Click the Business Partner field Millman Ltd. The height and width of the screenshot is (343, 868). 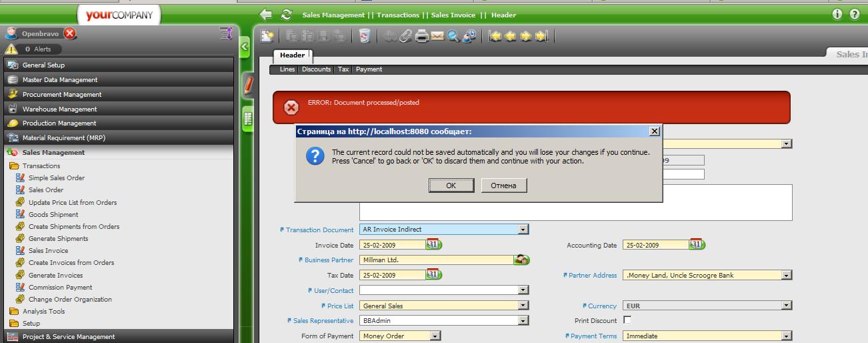437,260
